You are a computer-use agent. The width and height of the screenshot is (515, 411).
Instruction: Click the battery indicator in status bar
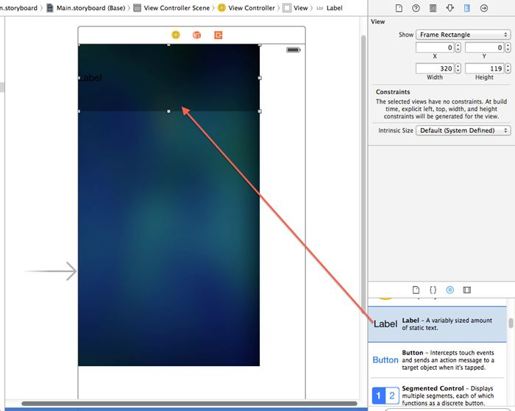point(293,50)
